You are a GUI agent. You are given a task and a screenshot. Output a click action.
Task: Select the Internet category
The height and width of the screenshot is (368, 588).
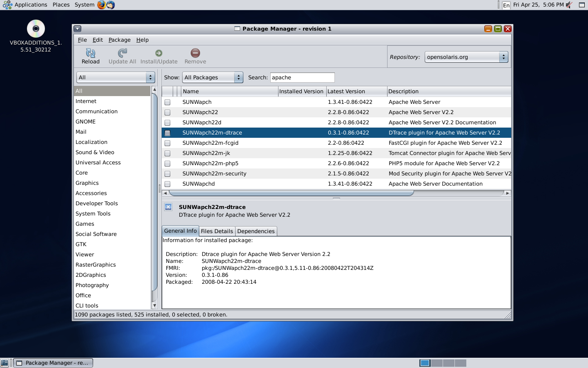[x=112, y=101]
